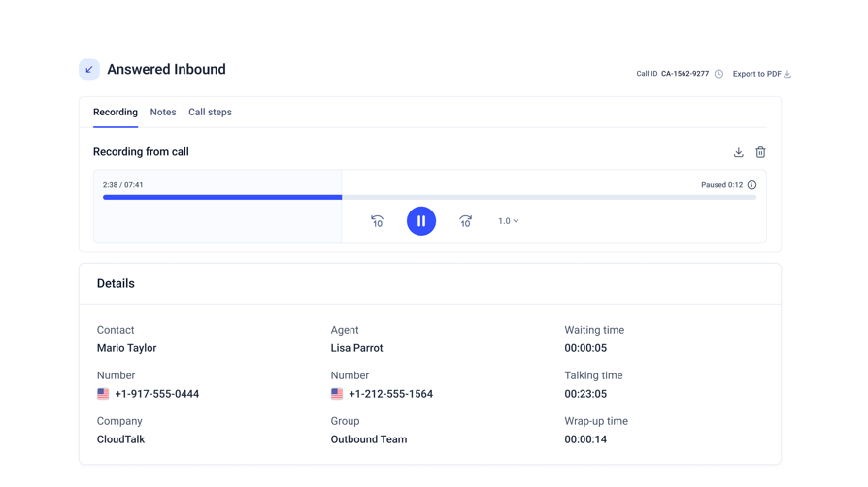868x487 pixels.
Task: Export the call to PDF
Action: [x=762, y=74]
